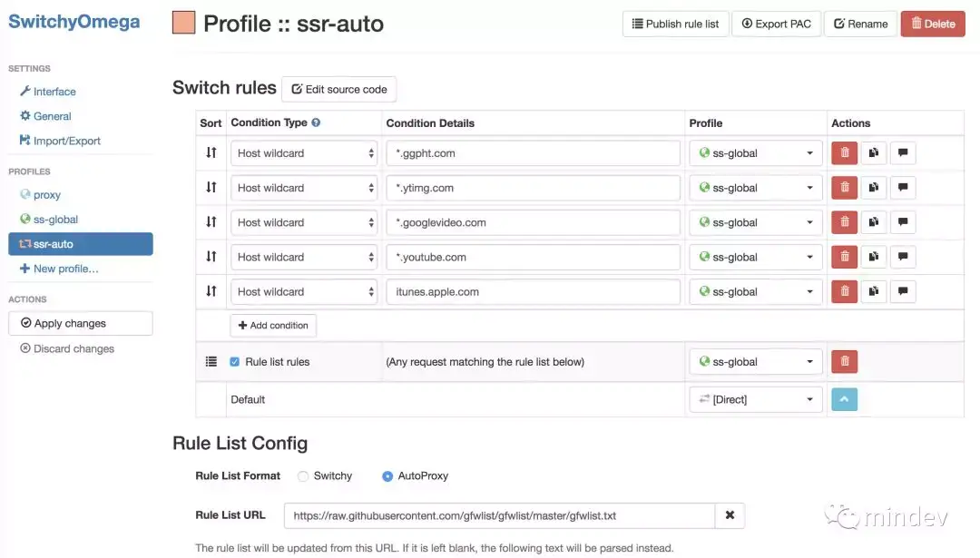The image size is (980, 558).
Task: Click the blue up-arrow button in Default row
Action: (845, 399)
